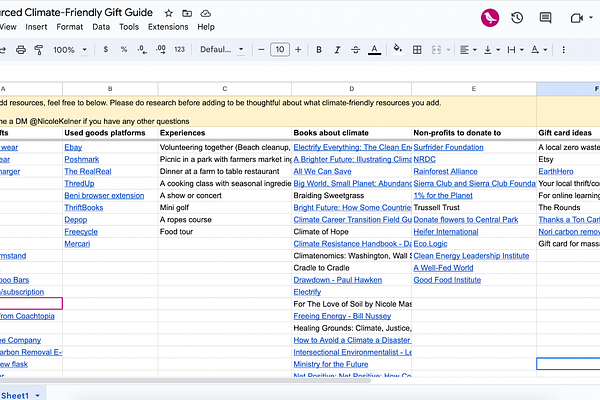Click the merge cells icon
Screen dimensions: 600x400
pos(436,50)
